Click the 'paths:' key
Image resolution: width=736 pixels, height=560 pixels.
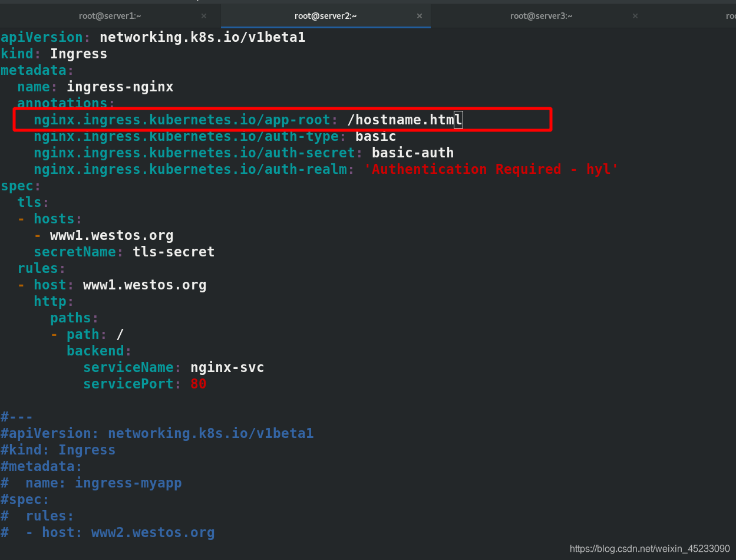pos(75,318)
